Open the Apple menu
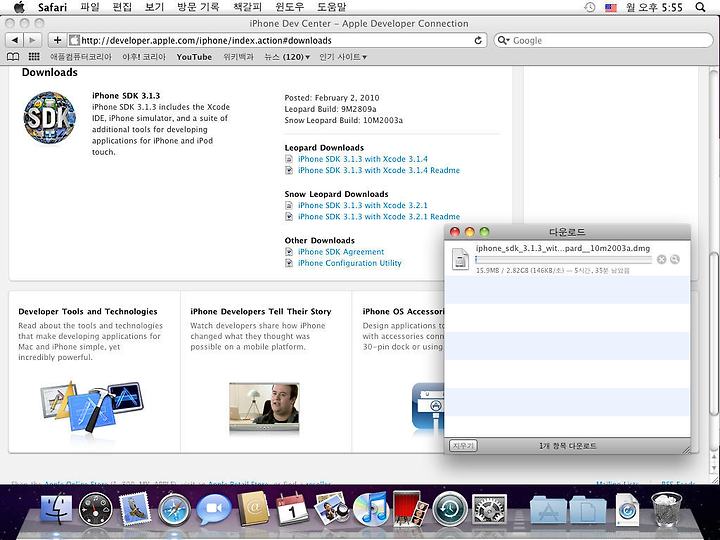This screenshot has height=540, width=720. [x=19, y=7]
